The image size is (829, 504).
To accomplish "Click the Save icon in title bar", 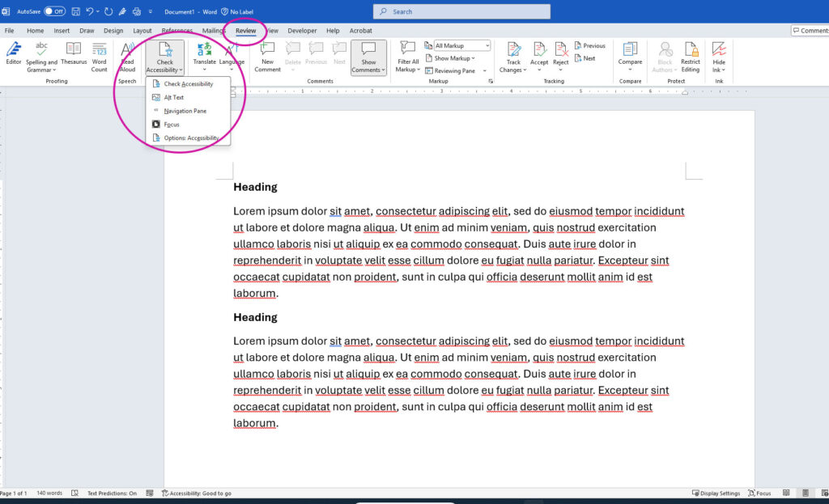I will pos(75,11).
